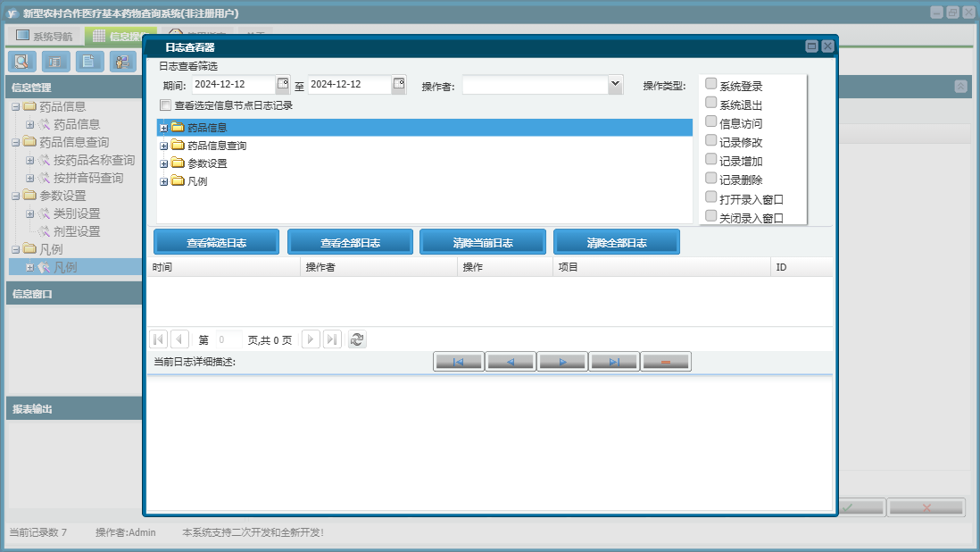
Task: Switch to 信息操作 tab
Action: click(x=120, y=36)
